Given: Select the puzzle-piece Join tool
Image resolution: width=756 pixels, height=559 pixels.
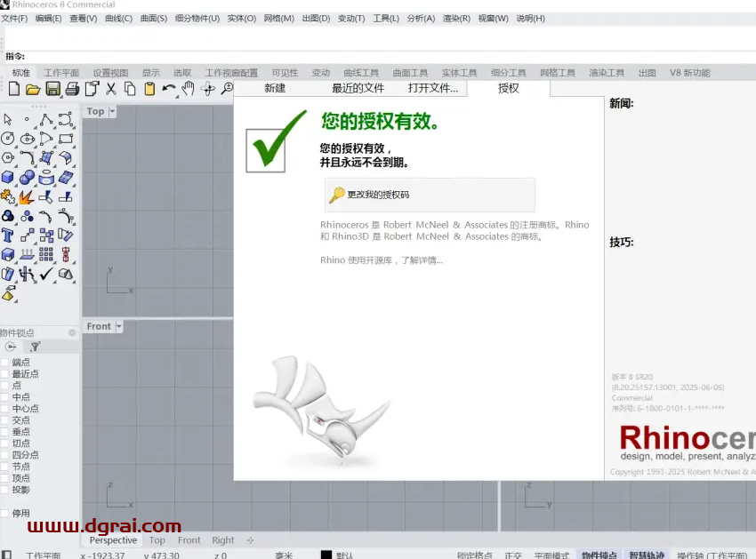Looking at the screenshot, I should pyautogui.click(x=8, y=196).
